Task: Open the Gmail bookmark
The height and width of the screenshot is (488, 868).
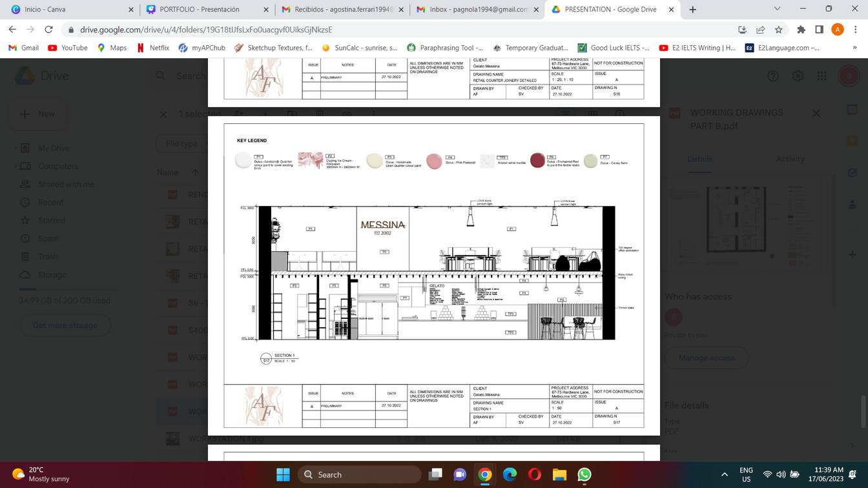Action: coord(23,48)
